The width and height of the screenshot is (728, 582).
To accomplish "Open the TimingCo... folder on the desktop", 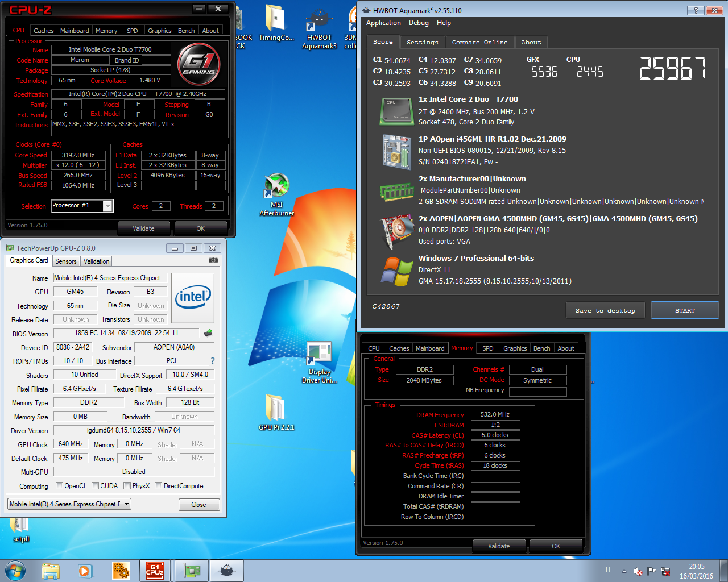I will (x=276, y=23).
